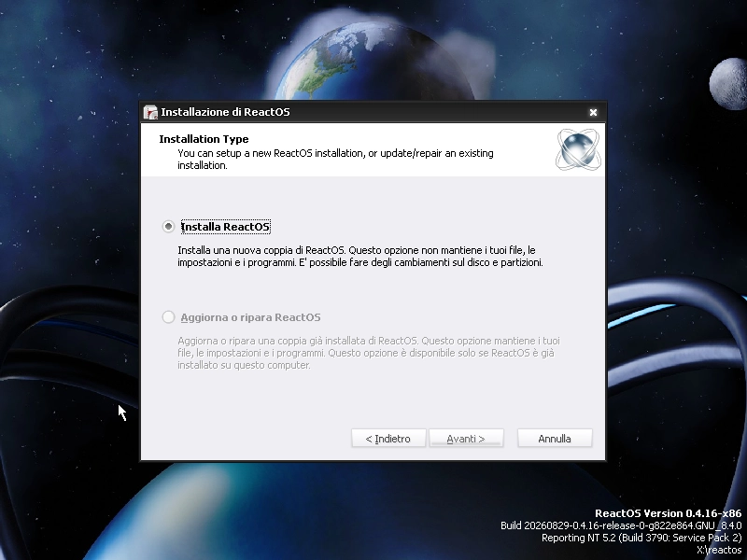Click the Installation Type heading
The width and height of the screenshot is (747, 560).
point(204,139)
